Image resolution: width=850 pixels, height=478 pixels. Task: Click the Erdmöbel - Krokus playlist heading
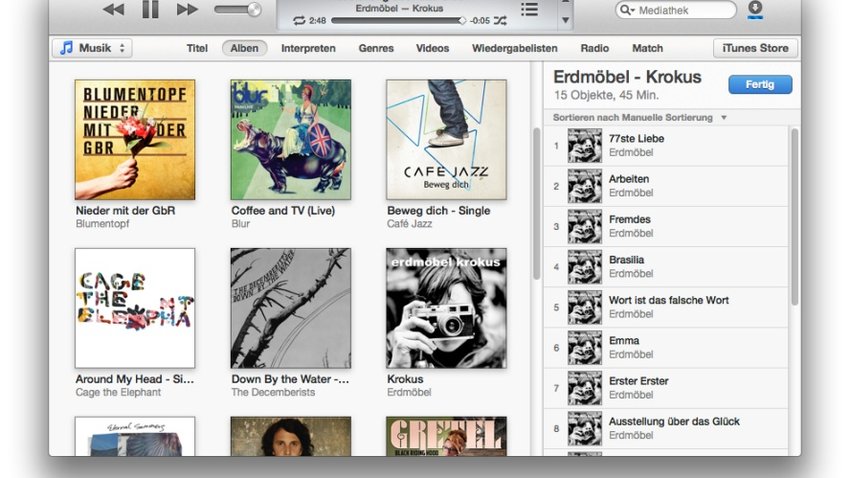pos(627,77)
